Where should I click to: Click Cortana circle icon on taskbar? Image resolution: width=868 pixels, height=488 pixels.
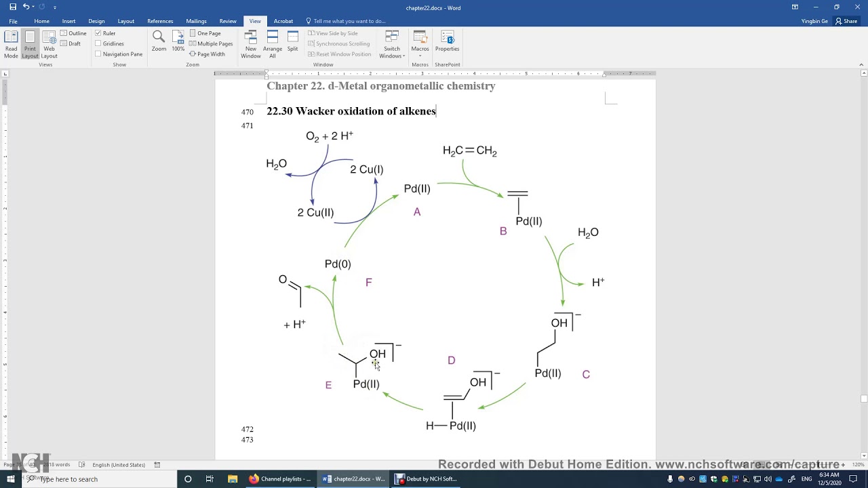(188, 479)
